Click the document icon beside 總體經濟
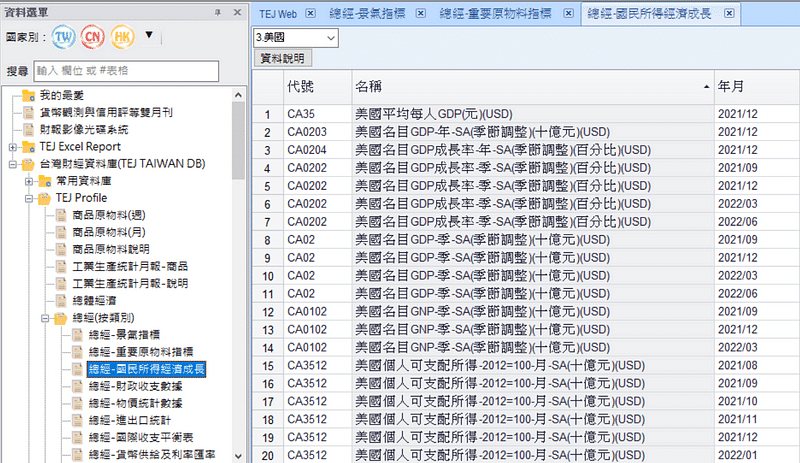 (63, 300)
